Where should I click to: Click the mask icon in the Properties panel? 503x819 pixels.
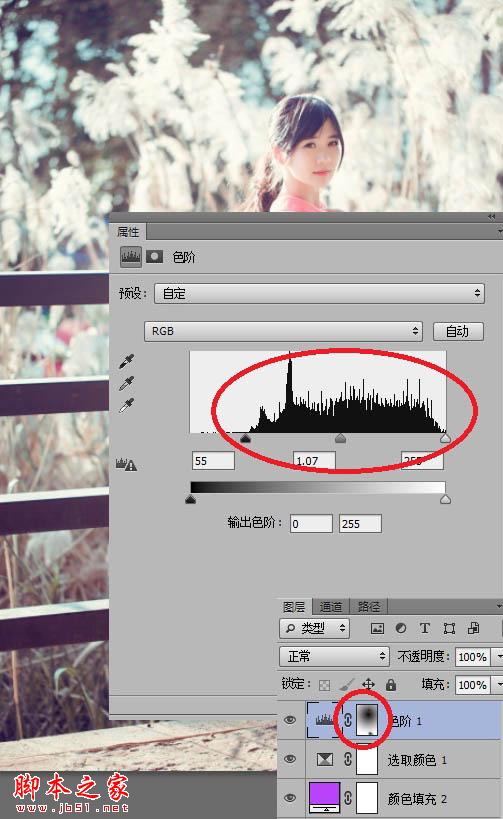click(x=154, y=256)
